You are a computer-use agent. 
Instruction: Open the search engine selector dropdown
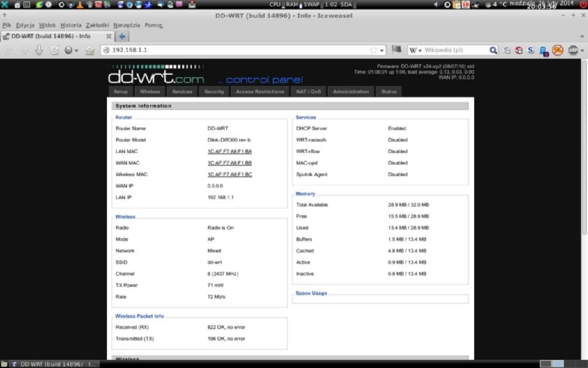[416, 50]
